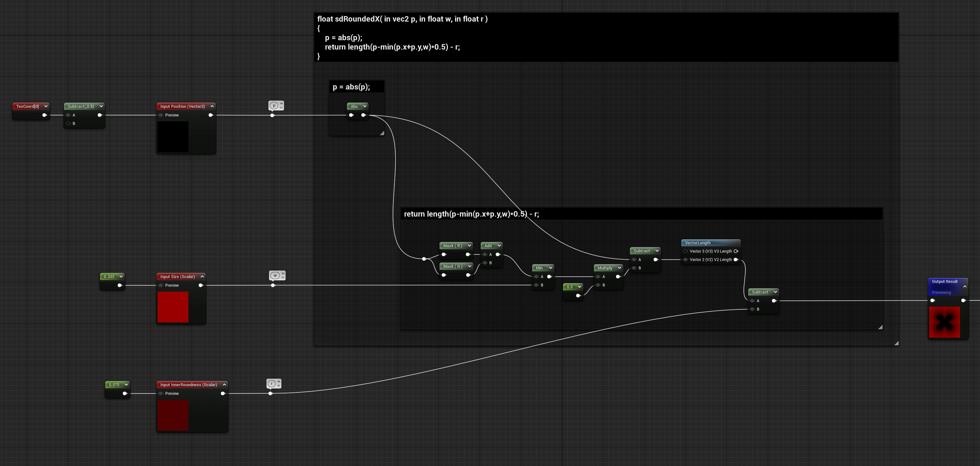Expand the Multiply node dropdown arrow
The image size is (980, 466).
(619, 268)
